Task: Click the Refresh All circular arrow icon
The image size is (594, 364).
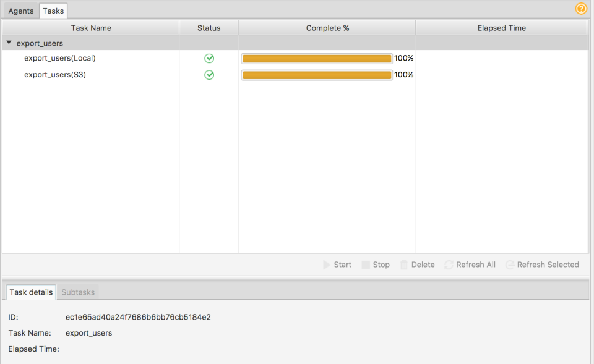Action: (449, 265)
